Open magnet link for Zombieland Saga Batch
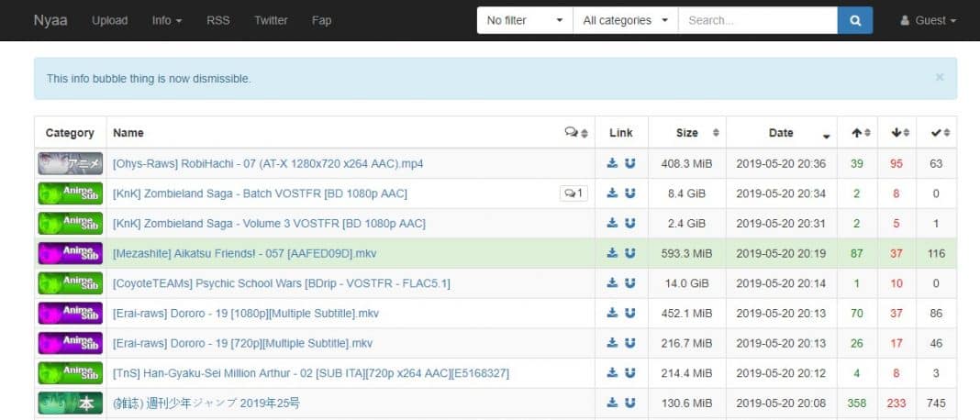 [x=630, y=193]
